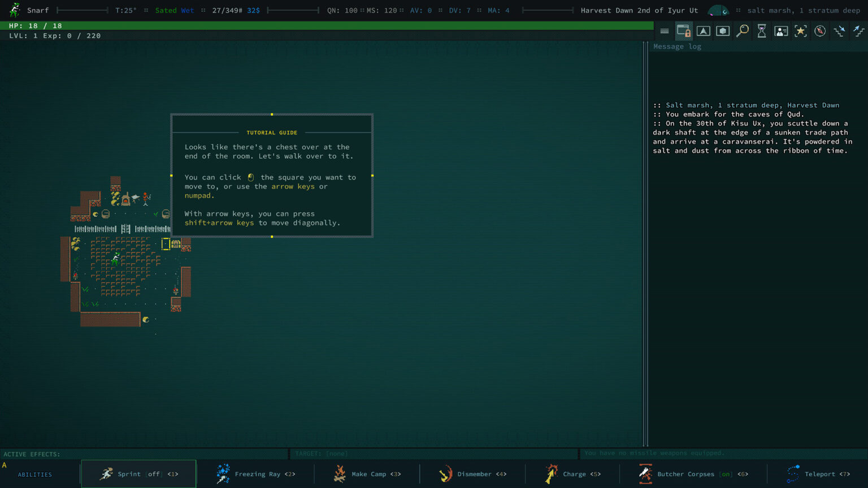Screen dimensions: 868x488
Task: Click the compass autoexplore icon
Action: [820, 31]
